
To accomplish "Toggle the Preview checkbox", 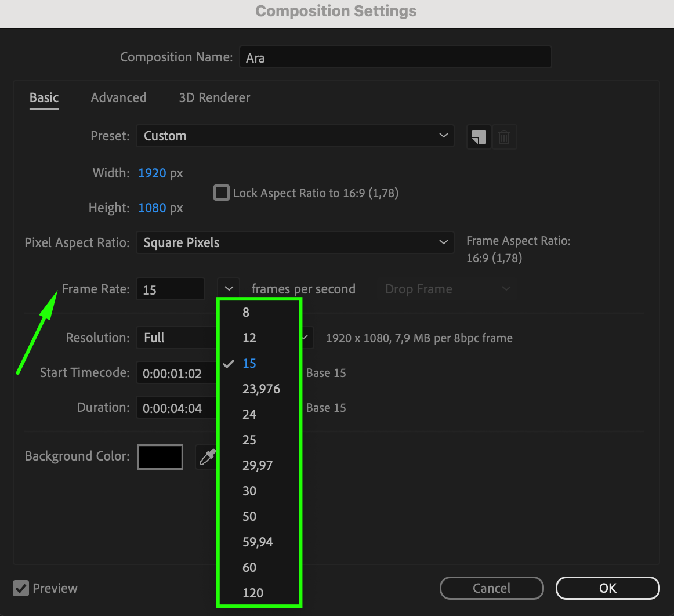I will point(21,588).
